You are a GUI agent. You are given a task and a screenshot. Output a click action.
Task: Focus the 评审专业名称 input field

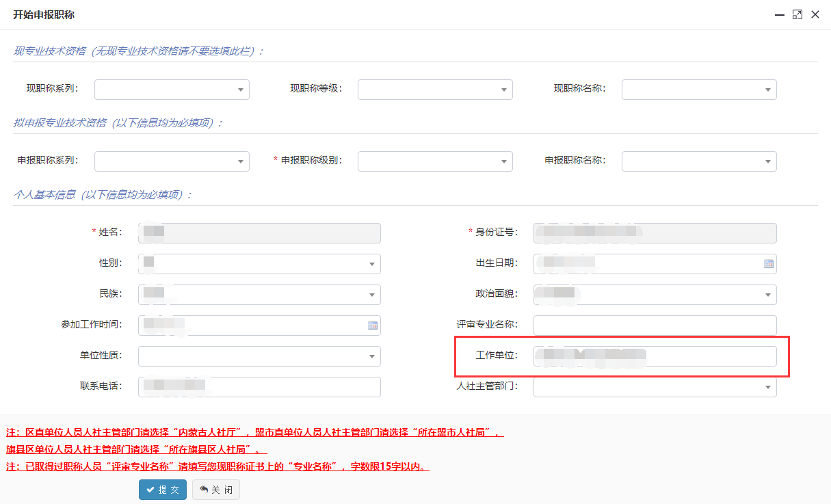655,326
